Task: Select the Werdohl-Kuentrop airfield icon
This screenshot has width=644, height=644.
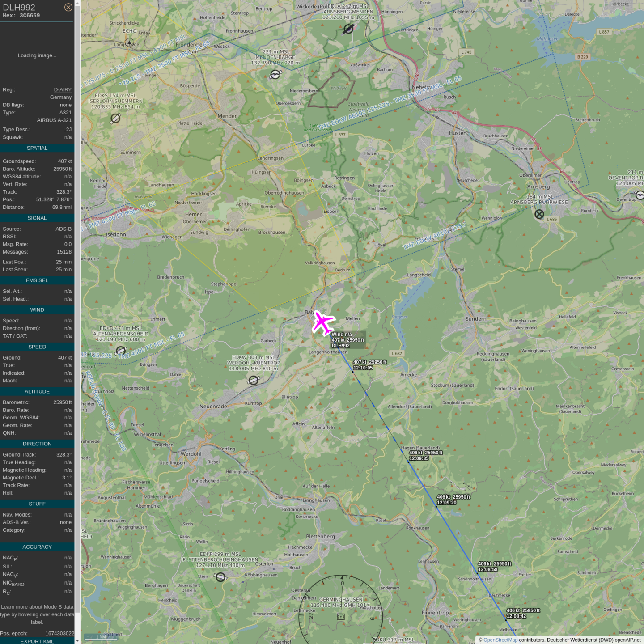Action: coord(254,380)
